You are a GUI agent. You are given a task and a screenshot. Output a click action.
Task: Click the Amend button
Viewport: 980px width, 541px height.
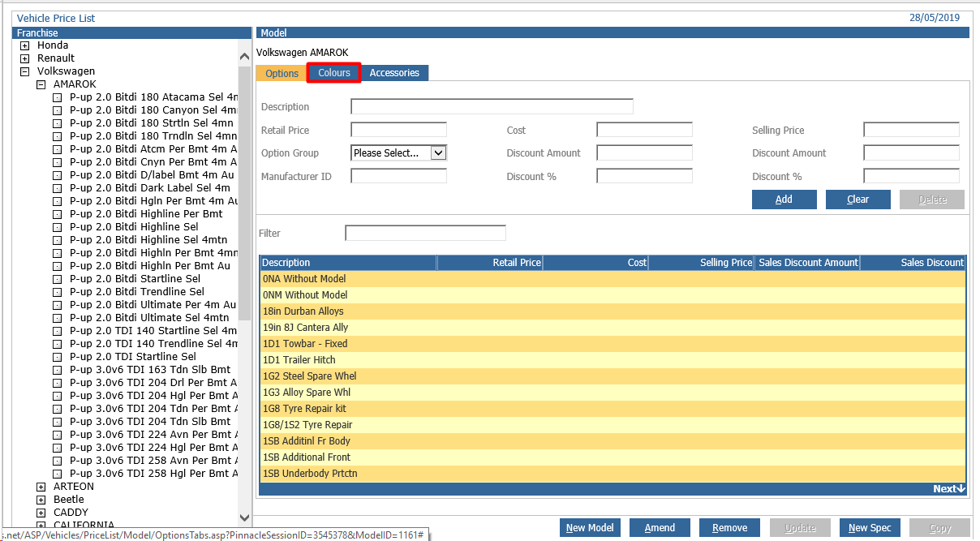click(660, 528)
